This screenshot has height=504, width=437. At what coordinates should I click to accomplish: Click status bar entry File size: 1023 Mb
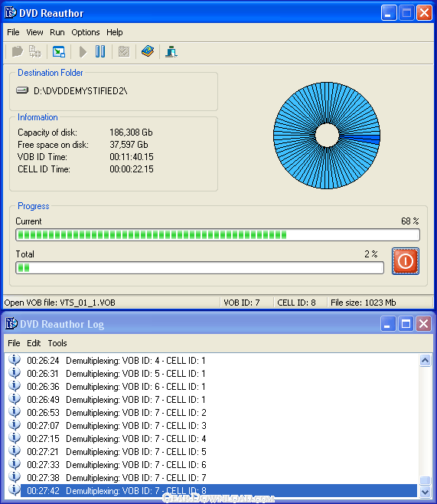(364, 303)
